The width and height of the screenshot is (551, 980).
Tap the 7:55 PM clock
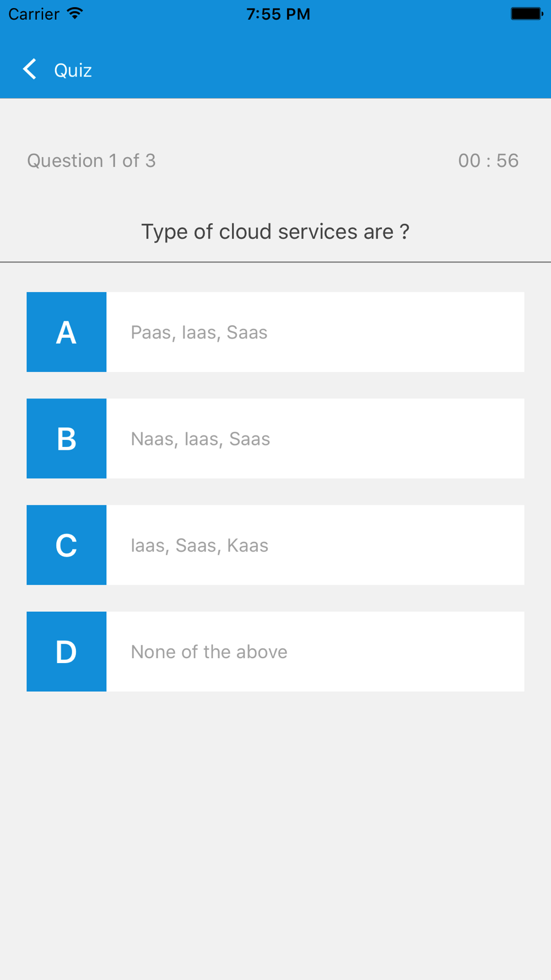tap(278, 14)
